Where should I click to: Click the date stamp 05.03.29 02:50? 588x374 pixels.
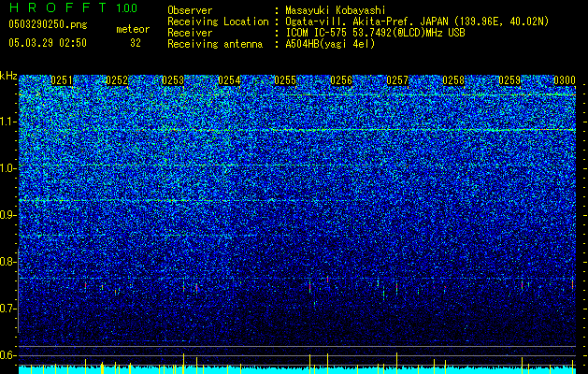48,43
